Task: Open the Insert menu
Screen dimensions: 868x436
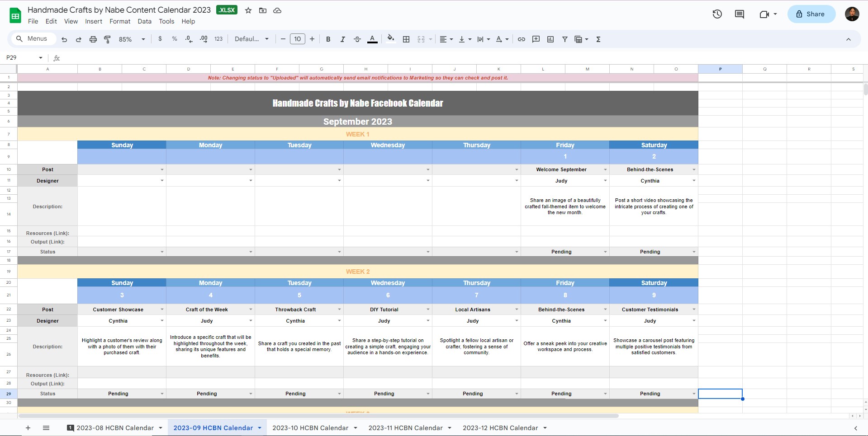Action: click(94, 21)
